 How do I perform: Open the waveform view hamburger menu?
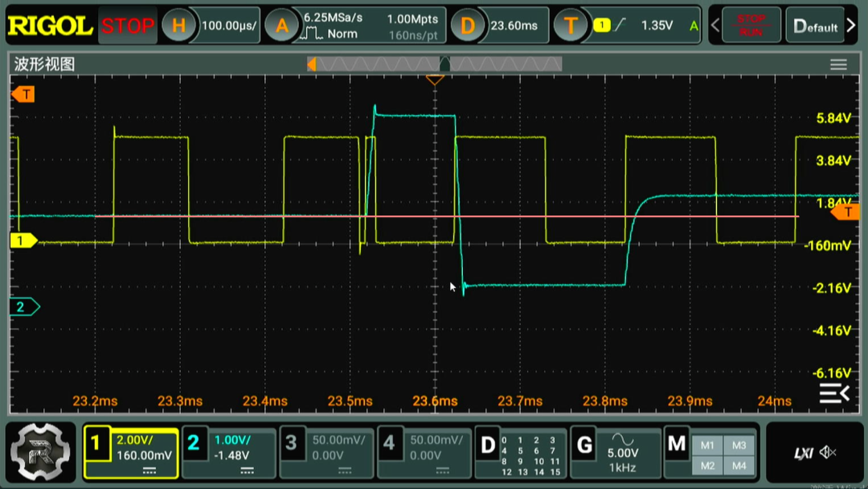(838, 65)
